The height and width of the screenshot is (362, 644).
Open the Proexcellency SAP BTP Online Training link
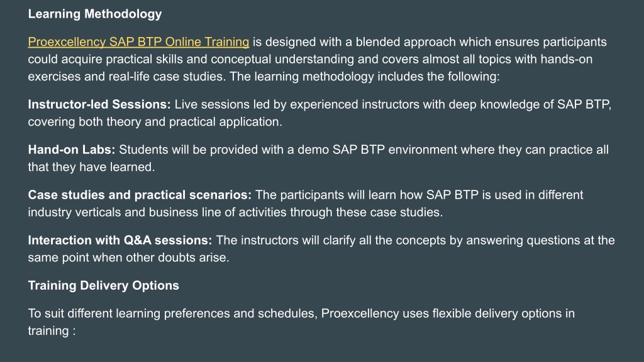(138, 42)
